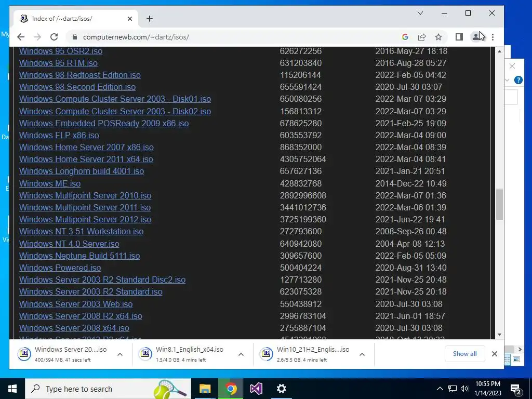This screenshot has height=399, width=532.
Task: Close the downloads bar
Action: pyautogui.click(x=495, y=353)
